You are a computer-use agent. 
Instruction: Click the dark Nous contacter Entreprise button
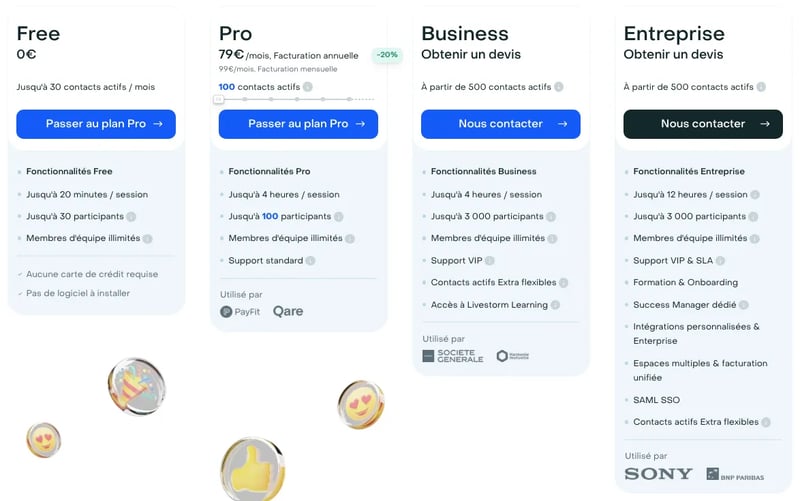[703, 124]
